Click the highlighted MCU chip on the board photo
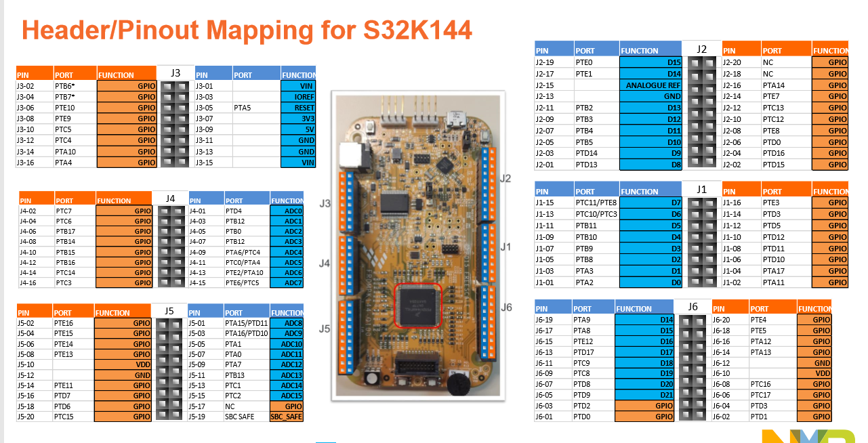 [x=418, y=305]
